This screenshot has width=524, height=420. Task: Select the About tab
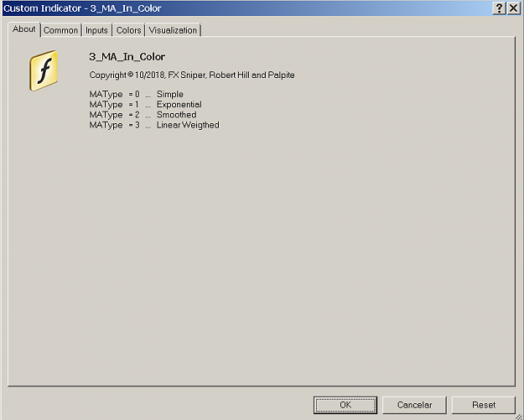pos(23,29)
